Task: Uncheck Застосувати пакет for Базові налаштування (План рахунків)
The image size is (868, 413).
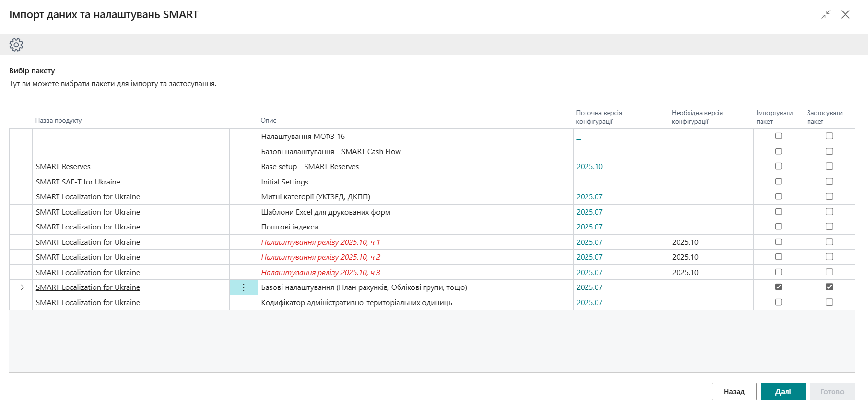Action: [x=829, y=287]
